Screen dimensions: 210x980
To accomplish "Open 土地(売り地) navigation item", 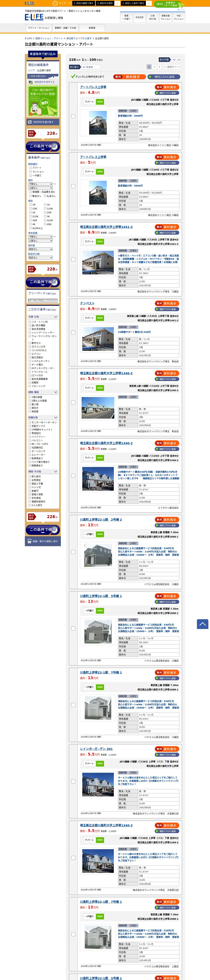I will pos(152,17).
